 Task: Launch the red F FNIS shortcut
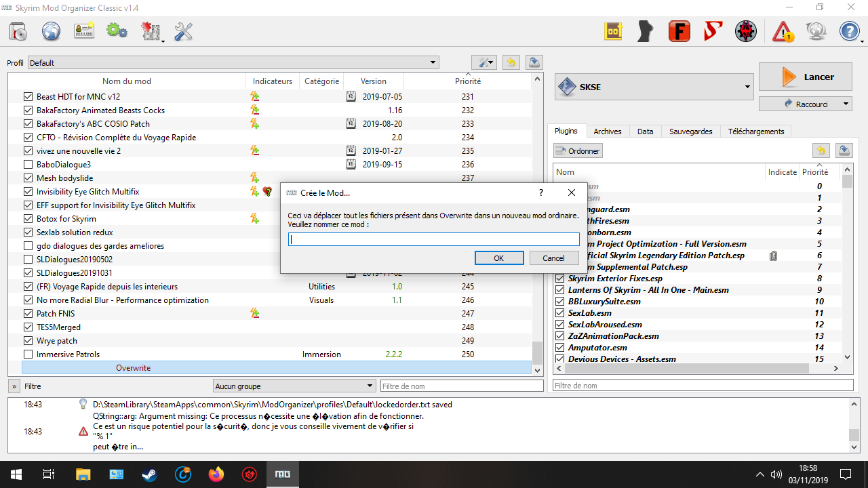[x=679, y=31]
